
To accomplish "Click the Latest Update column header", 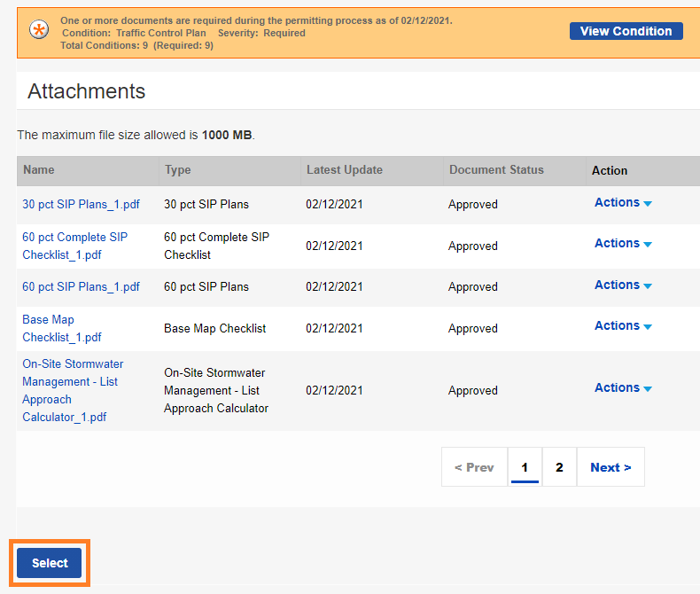I will 345,170.
